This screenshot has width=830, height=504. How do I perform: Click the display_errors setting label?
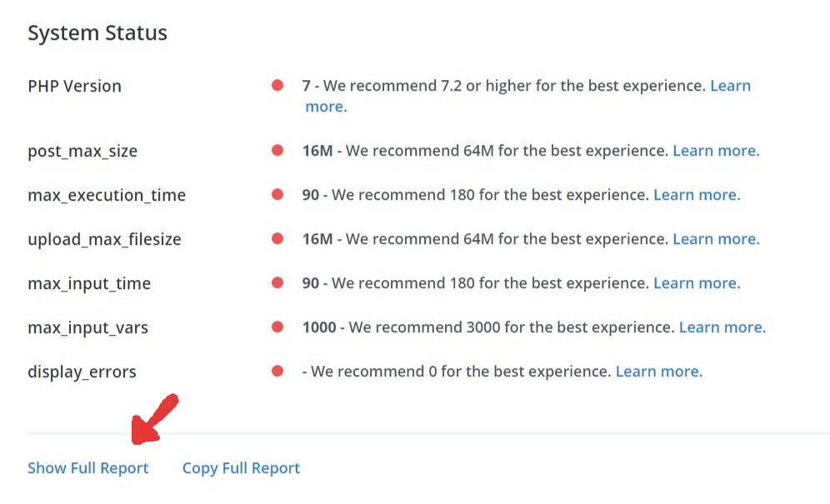pos(82,372)
